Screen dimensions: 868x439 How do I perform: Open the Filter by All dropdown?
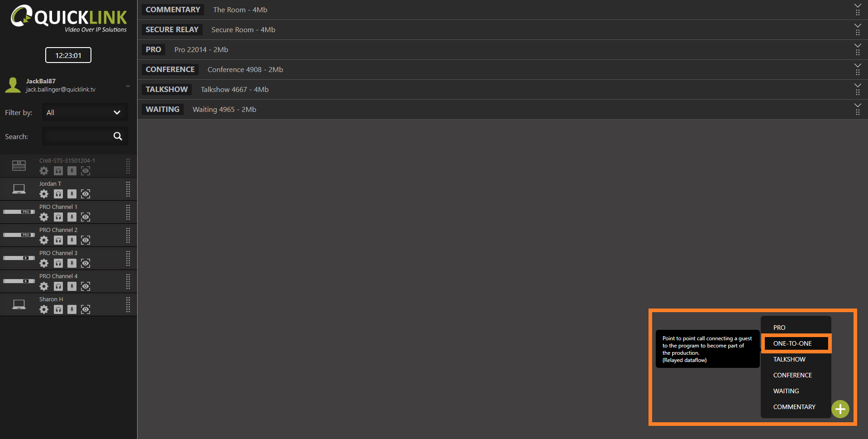85,112
